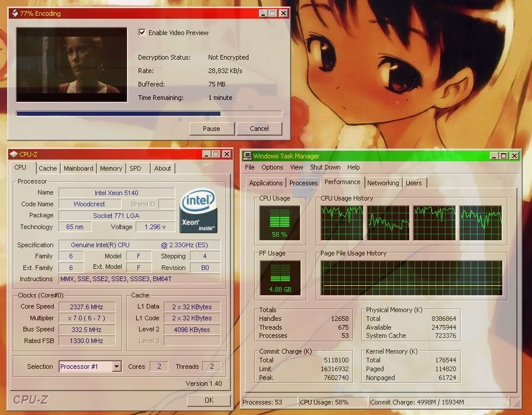Close the CPU-Z window

tap(227, 154)
